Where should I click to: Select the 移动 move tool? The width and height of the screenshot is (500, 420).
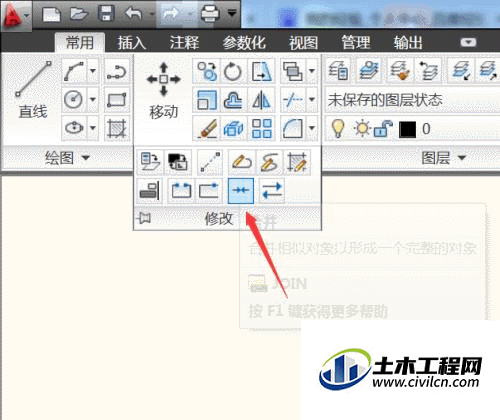coord(163,90)
